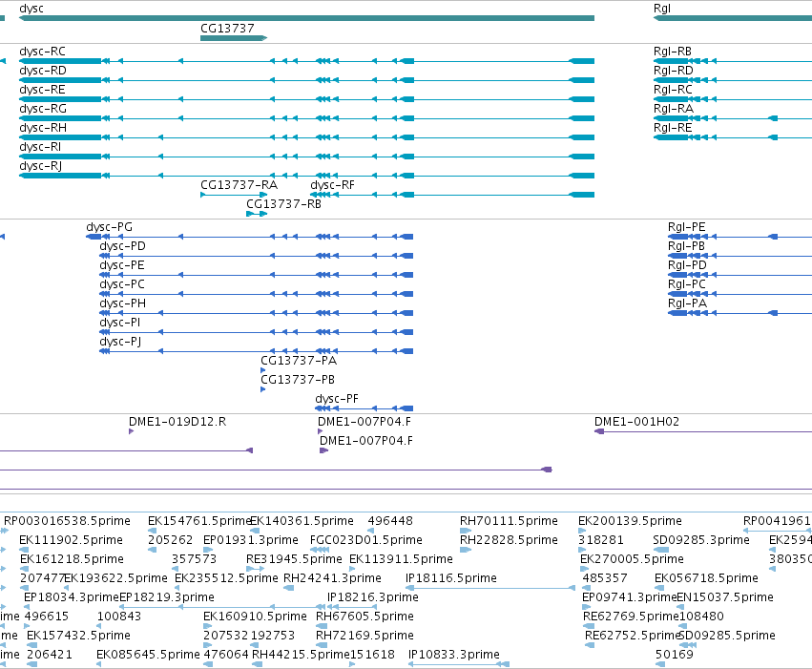This screenshot has height=669, width=812.
Task: Click the RE31945.5prime EST label
Action: coord(294,559)
